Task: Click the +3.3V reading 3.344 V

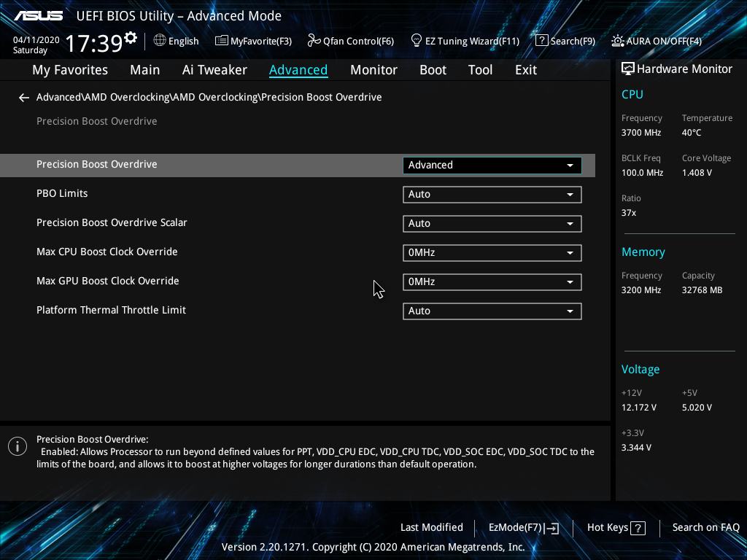Action: 636,448
